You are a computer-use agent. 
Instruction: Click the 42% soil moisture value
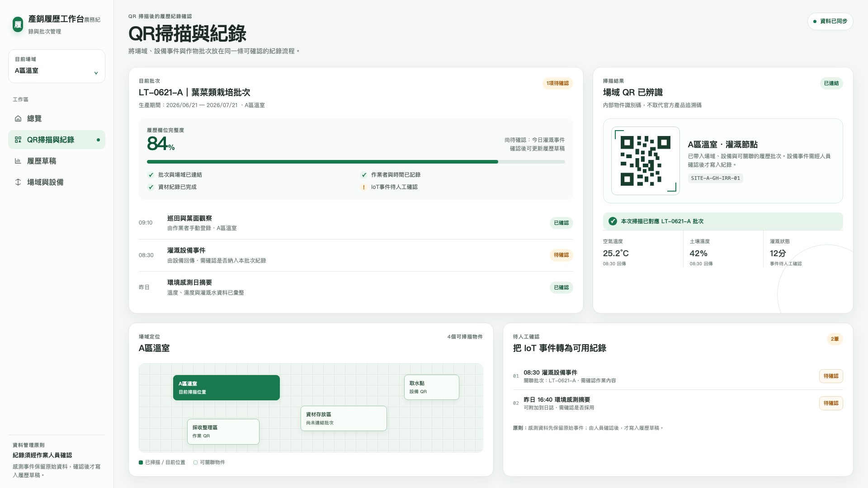(x=698, y=253)
